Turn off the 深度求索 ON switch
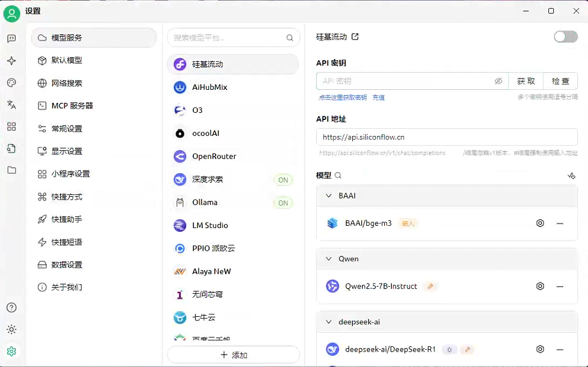Screen dimensions: 588x367 pos(283,180)
